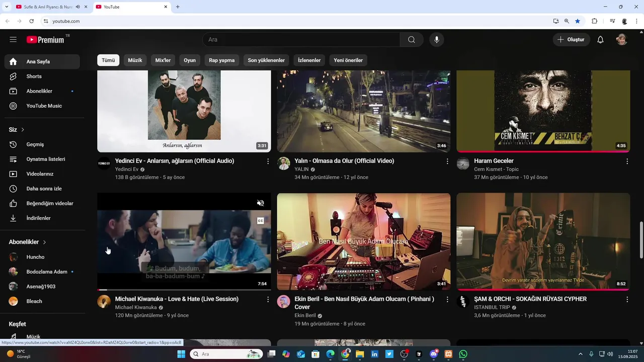The image size is (644, 362).
Task: Open Daha sonra izle list
Action: tap(42, 189)
